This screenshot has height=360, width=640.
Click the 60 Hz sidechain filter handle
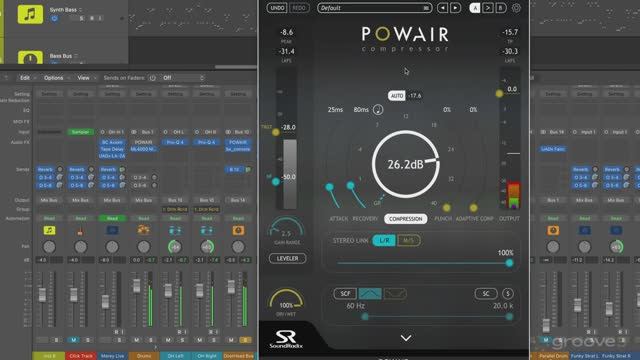[x=365, y=316]
